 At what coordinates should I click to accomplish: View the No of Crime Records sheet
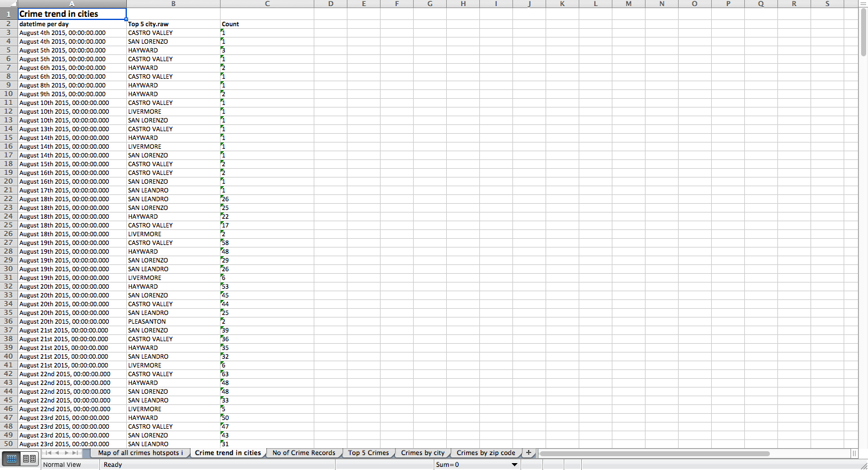304,452
